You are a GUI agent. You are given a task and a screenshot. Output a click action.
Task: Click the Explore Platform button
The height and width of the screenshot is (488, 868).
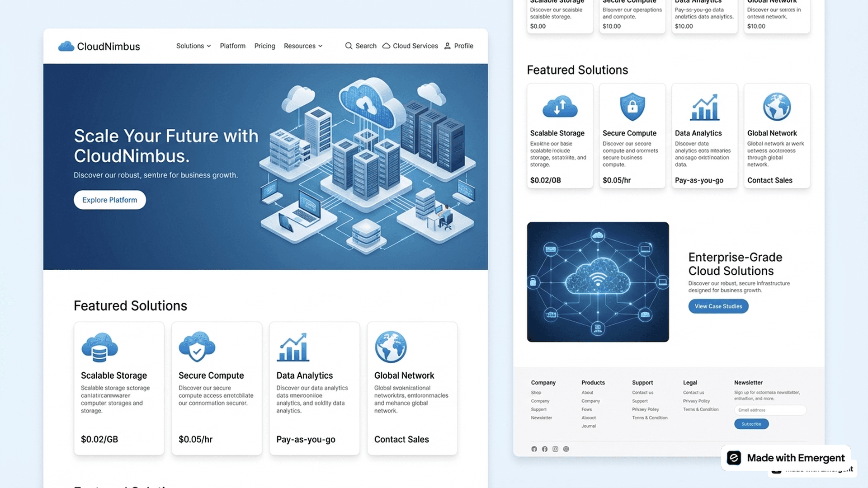pyautogui.click(x=109, y=200)
